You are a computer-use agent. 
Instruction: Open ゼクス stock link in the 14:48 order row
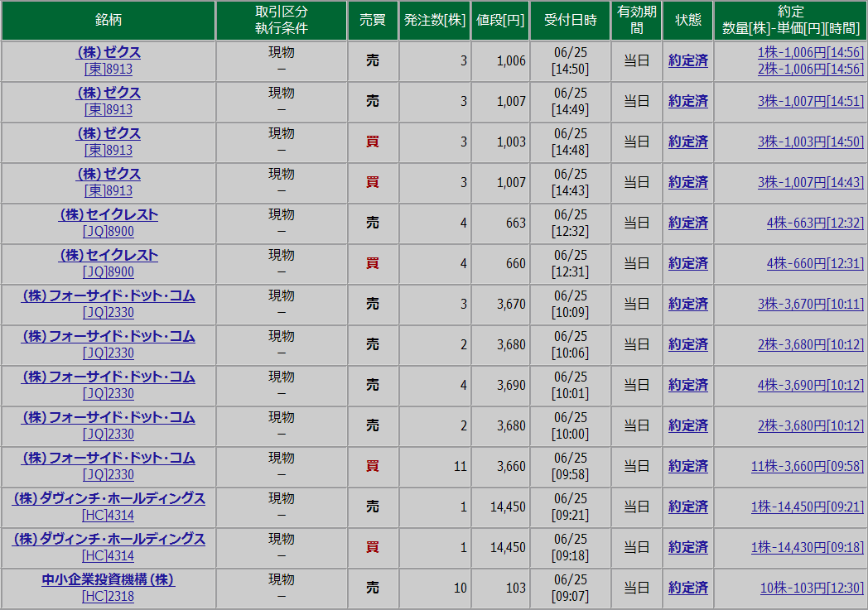pyautogui.click(x=108, y=133)
